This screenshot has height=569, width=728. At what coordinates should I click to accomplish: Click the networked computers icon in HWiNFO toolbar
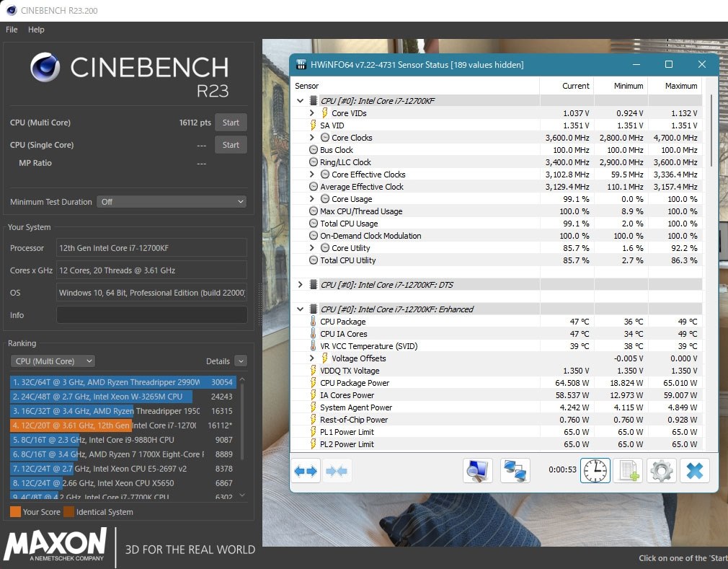pos(515,471)
